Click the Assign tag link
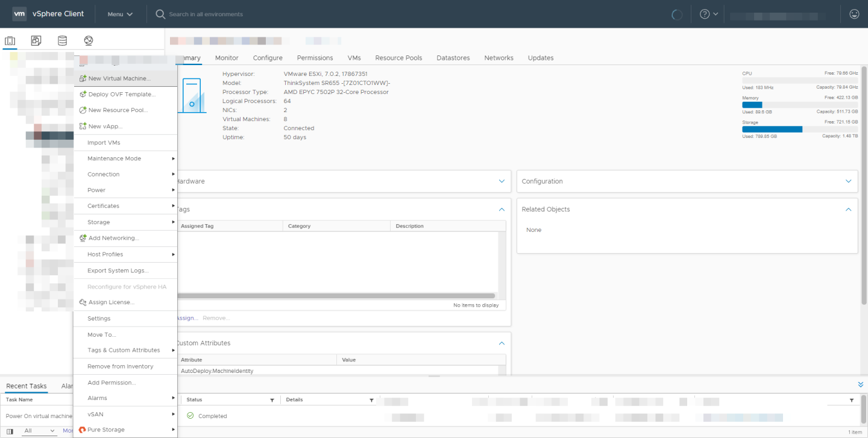 187,318
